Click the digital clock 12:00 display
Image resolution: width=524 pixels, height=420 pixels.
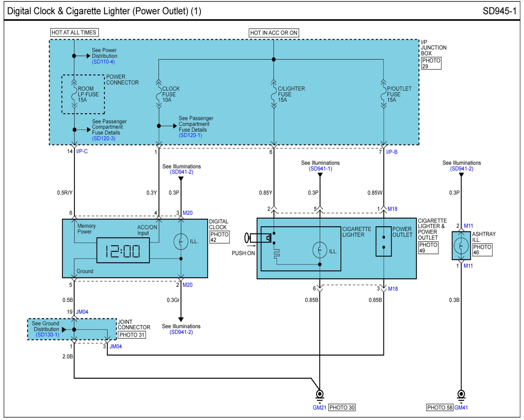(123, 251)
